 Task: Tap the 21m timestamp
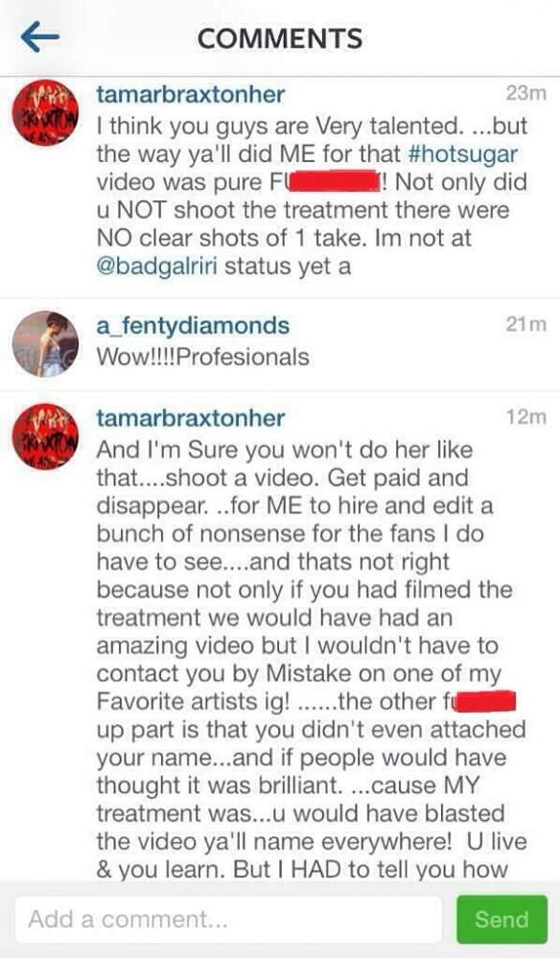tap(525, 325)
